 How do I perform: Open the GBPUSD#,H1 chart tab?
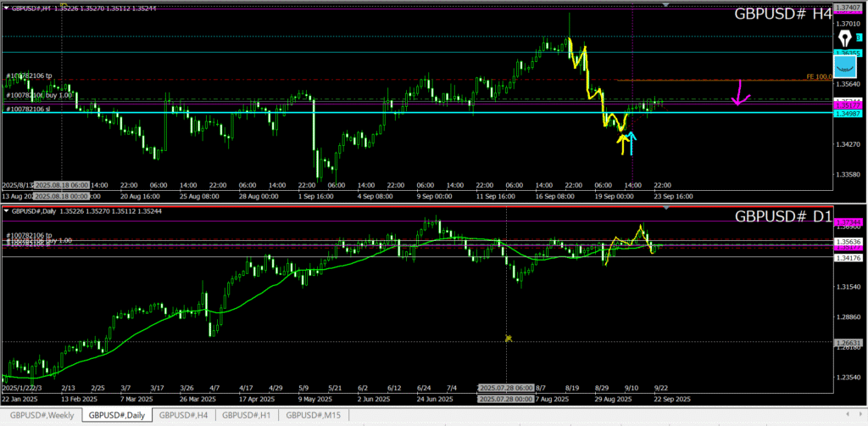coord(247,415)
